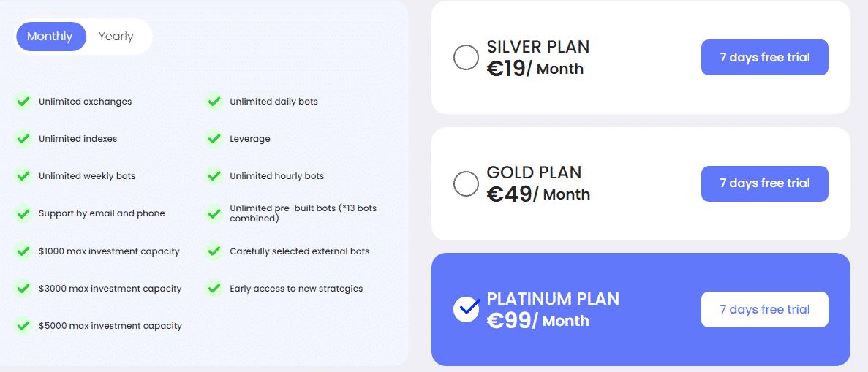Start the Platinum Plan 7 days free trial

click(764, 309)
